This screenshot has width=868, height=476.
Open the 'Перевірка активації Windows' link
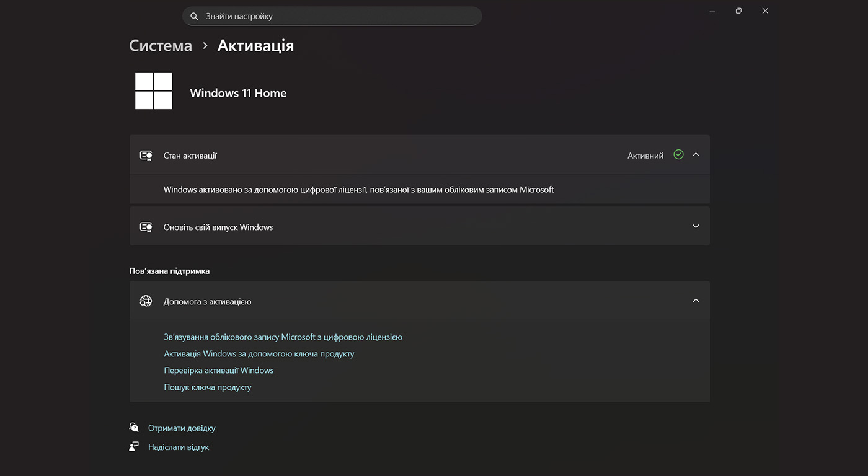[219, 371]
